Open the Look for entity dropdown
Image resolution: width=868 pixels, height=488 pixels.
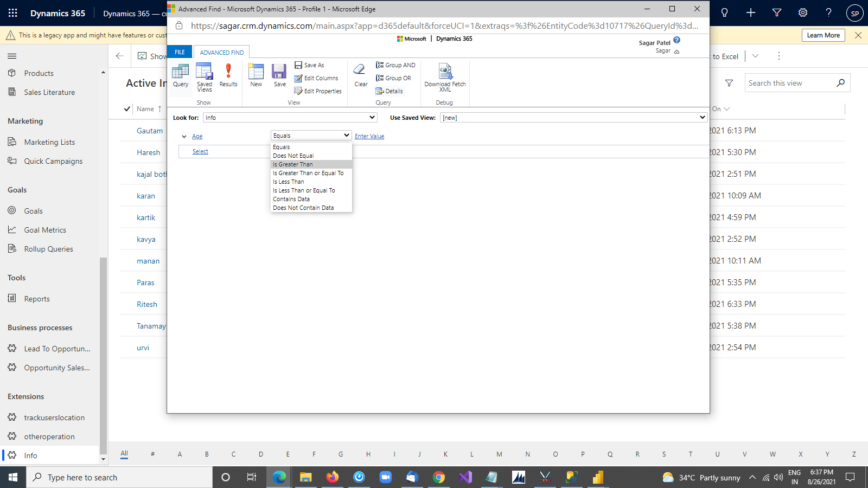(290, 118)
